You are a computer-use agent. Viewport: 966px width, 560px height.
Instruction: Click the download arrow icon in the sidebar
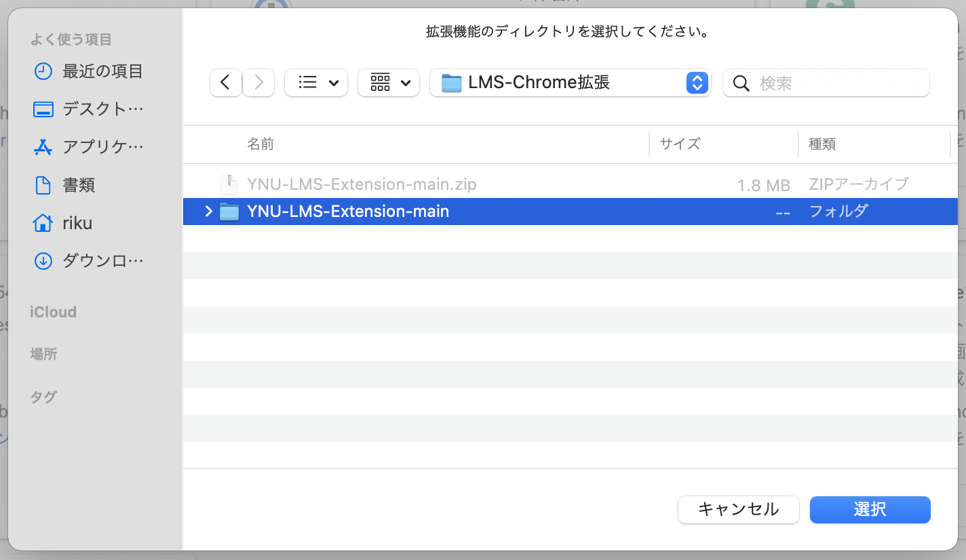pyautogui.click(x=43, y=261)
